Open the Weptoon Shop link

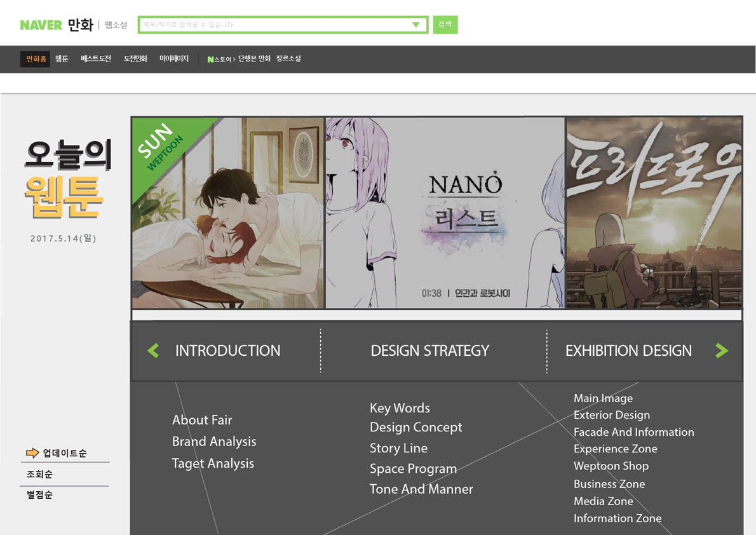611,466
